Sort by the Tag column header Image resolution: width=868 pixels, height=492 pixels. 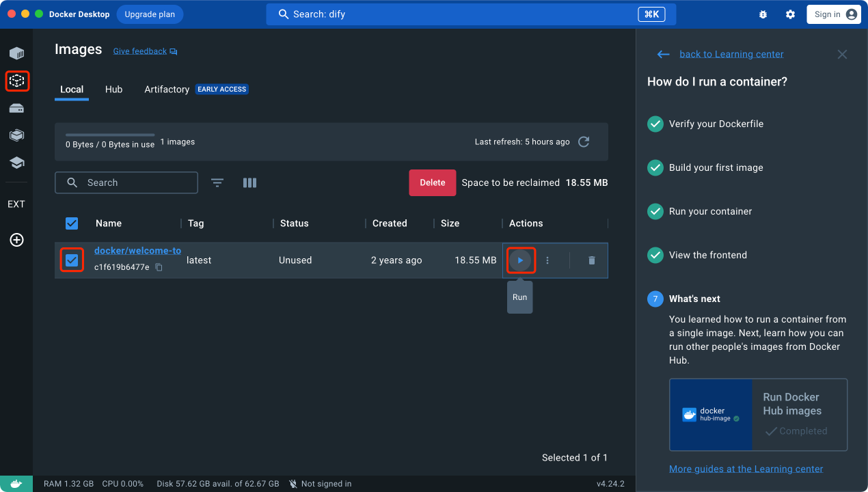[196, 223]
